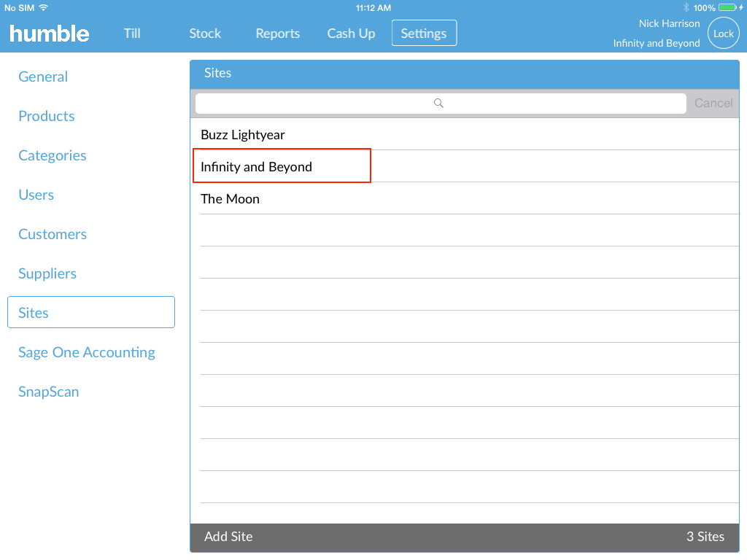
Task: Open General settings
Action: pyautogui.click(x=43, y=77)
